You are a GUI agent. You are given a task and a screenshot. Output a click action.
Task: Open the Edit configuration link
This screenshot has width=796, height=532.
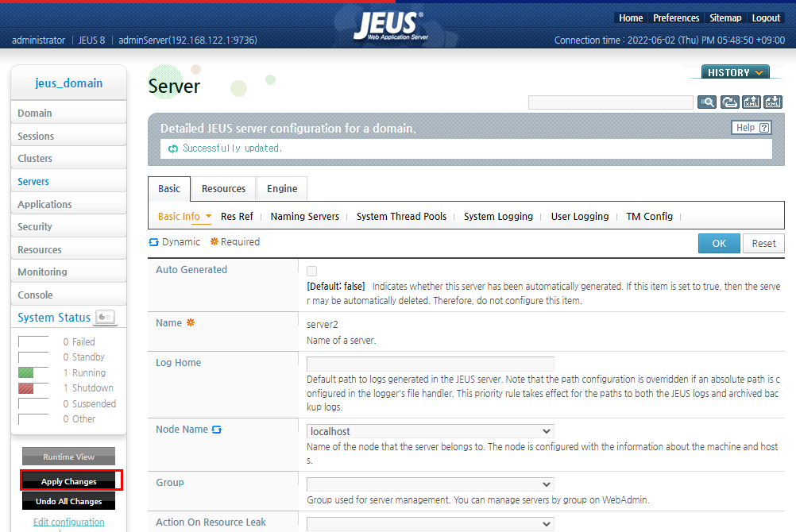(68, 522)
